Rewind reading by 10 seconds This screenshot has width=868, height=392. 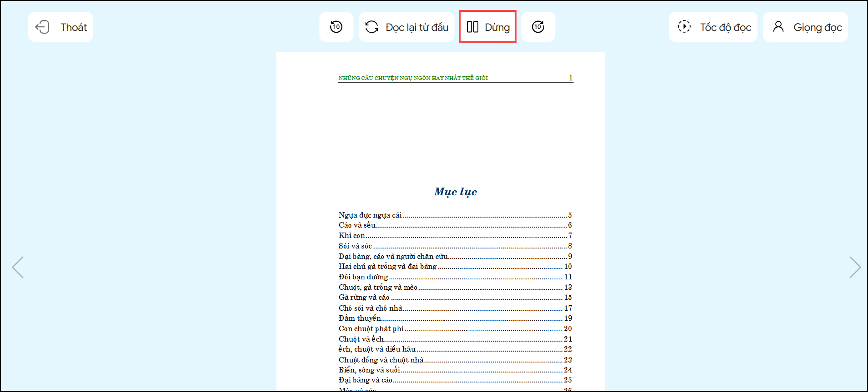tap(336, 27)
